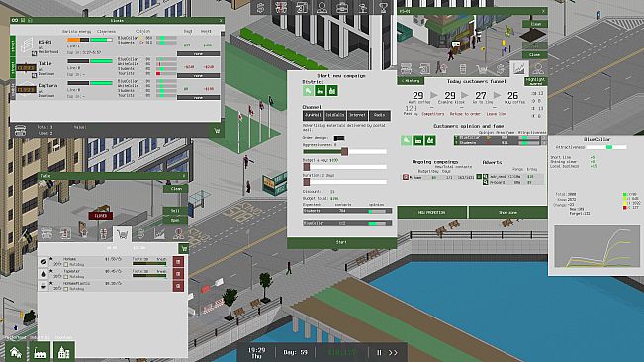Click Sell button in Table window
This screenshot has height=362, width=644.
click(x=176, y=211)
